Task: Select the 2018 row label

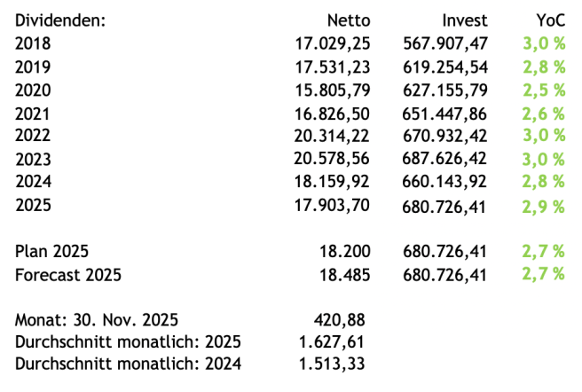Action: pyautogui.click(x=33, y=43)
